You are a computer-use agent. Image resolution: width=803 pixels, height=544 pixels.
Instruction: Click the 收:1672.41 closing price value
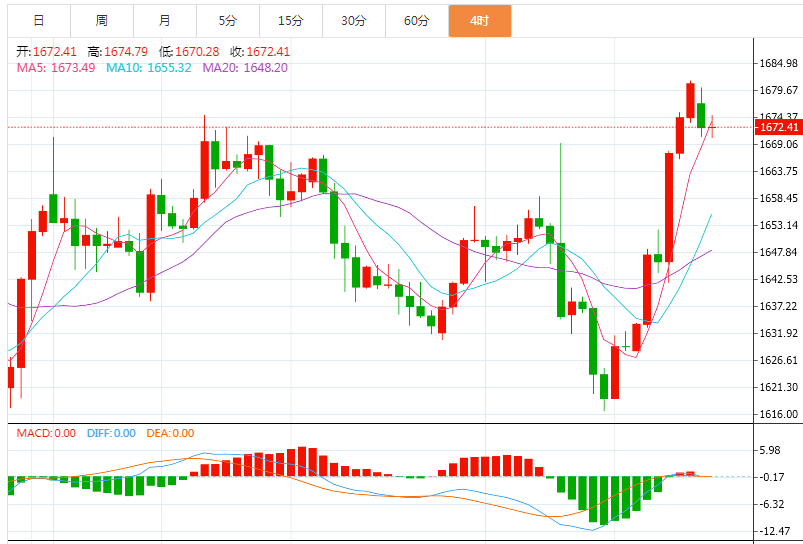coord(260,52)
